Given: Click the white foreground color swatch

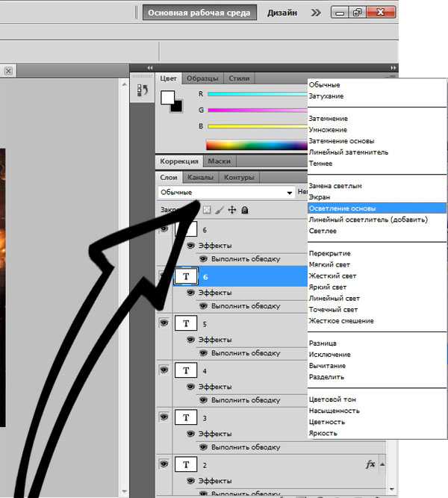Looking at the screenshot, I should pos(167,97).
